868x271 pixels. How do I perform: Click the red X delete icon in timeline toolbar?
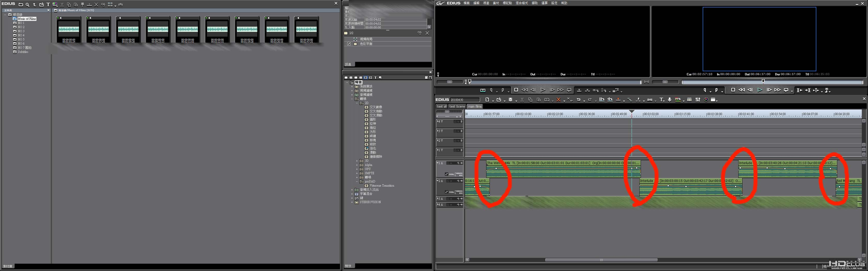(558, 100)
